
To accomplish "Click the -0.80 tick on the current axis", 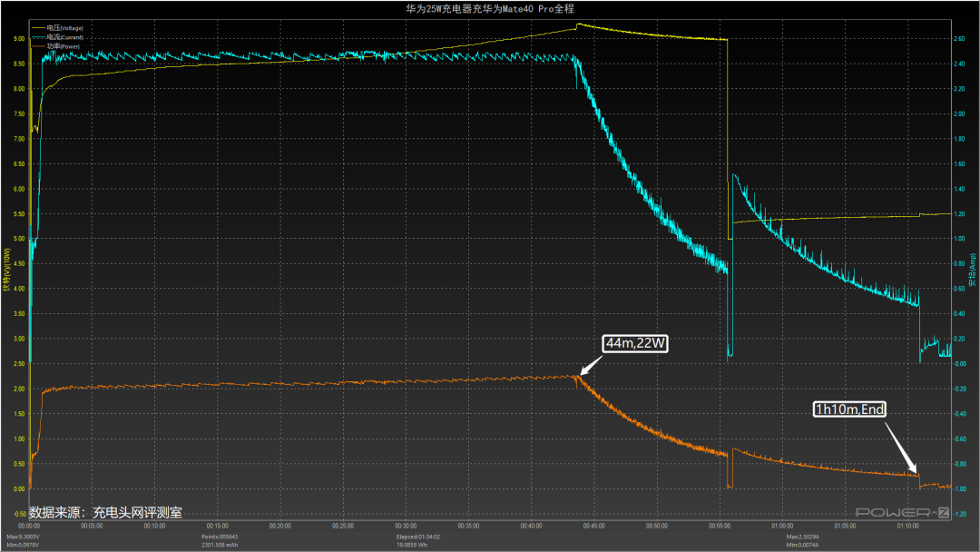I will click(x=959, y=464).
